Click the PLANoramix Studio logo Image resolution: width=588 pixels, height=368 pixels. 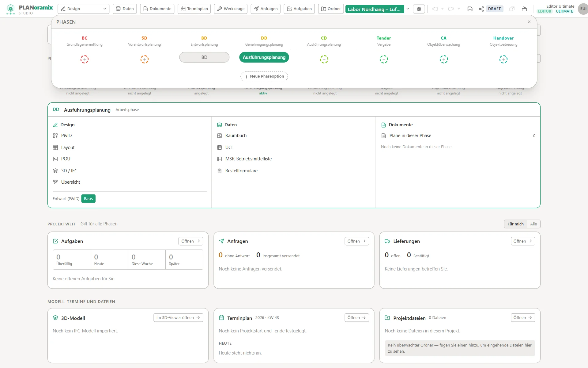point(30,9)
